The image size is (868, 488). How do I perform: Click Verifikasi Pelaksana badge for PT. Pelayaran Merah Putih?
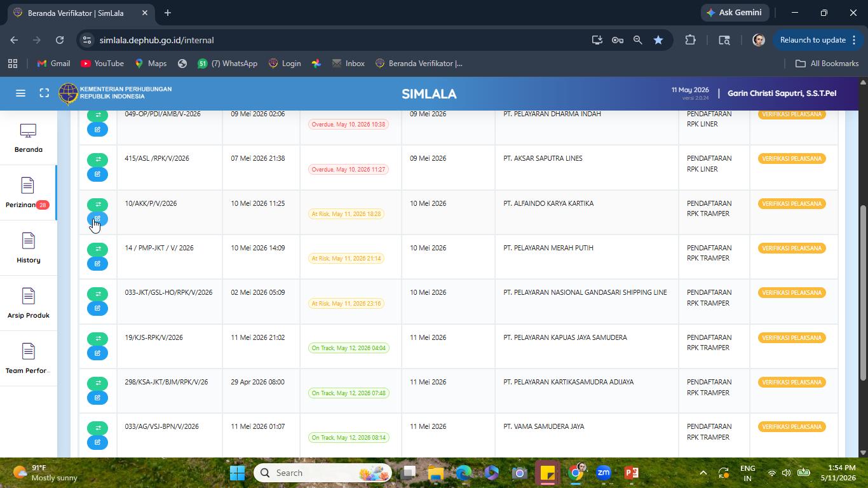pos(792,248)
